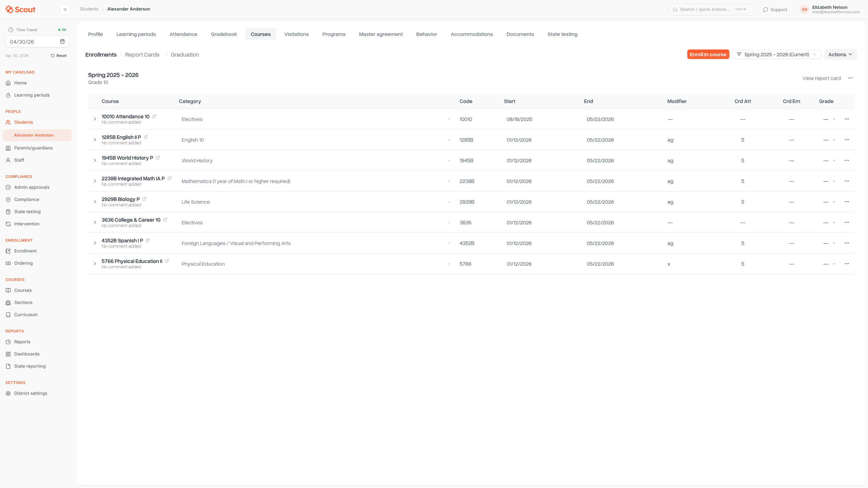Open Sections in the sidebar
This screenshot has height=488, width=868.
[x=23, y=302]
